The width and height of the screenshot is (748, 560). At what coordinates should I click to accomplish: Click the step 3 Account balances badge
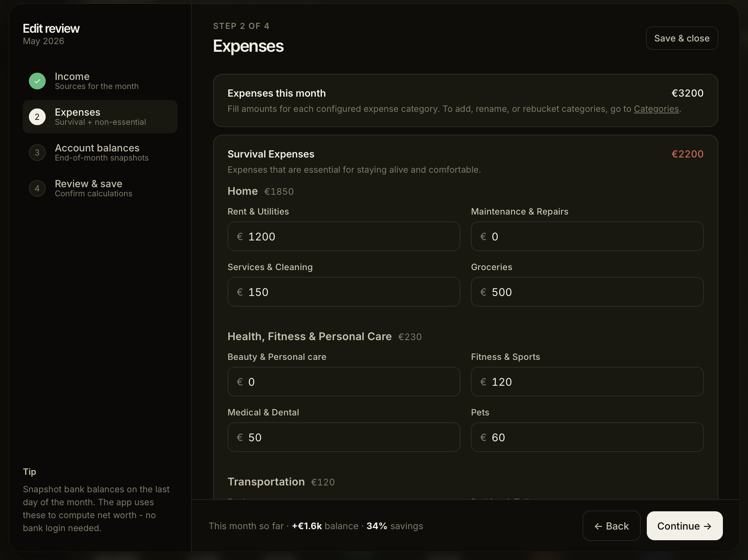37,153
